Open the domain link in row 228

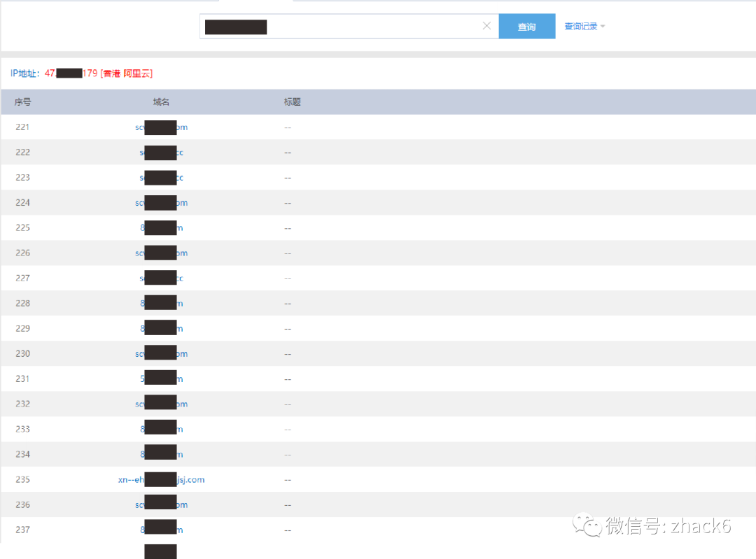161,304
